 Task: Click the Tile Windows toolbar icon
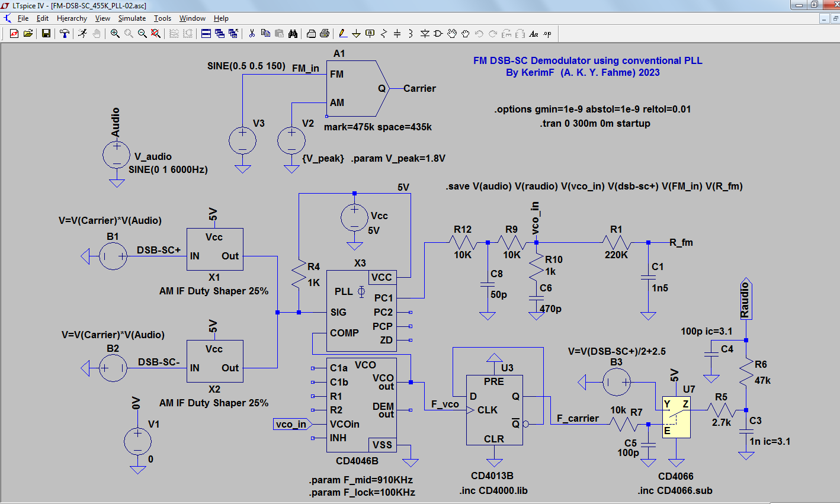point(206,34)
